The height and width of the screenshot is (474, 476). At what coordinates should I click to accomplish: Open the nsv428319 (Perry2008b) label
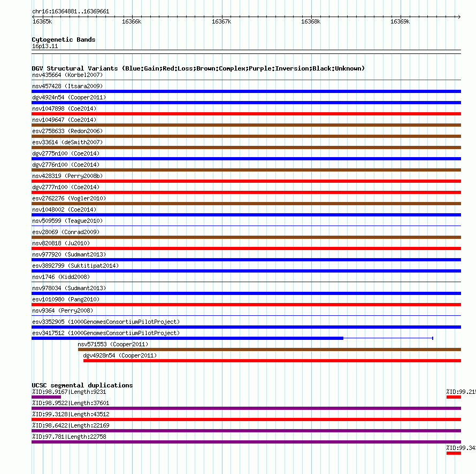pos(67,176)
